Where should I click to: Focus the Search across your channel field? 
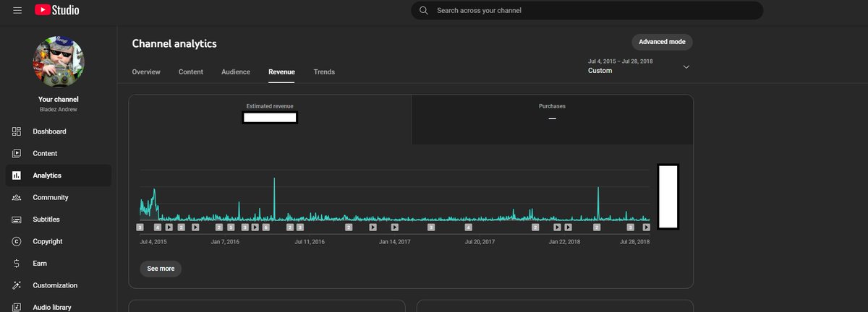tap(587, 11)
